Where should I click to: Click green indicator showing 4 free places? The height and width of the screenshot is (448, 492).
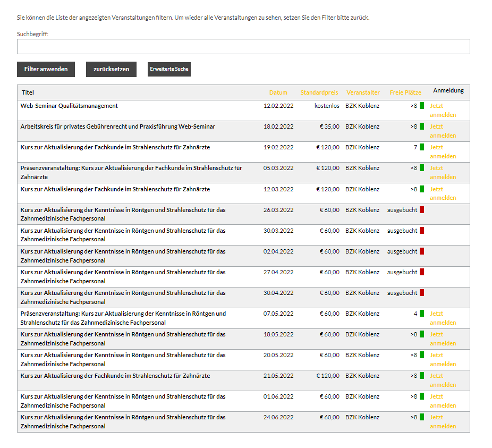coord(422,314)
